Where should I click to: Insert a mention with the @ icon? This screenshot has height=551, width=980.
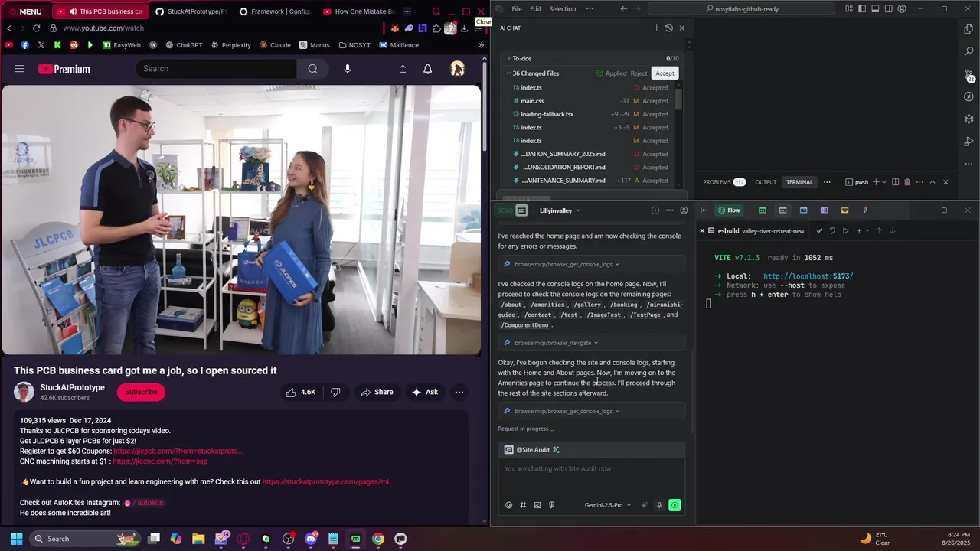[508, 505]
